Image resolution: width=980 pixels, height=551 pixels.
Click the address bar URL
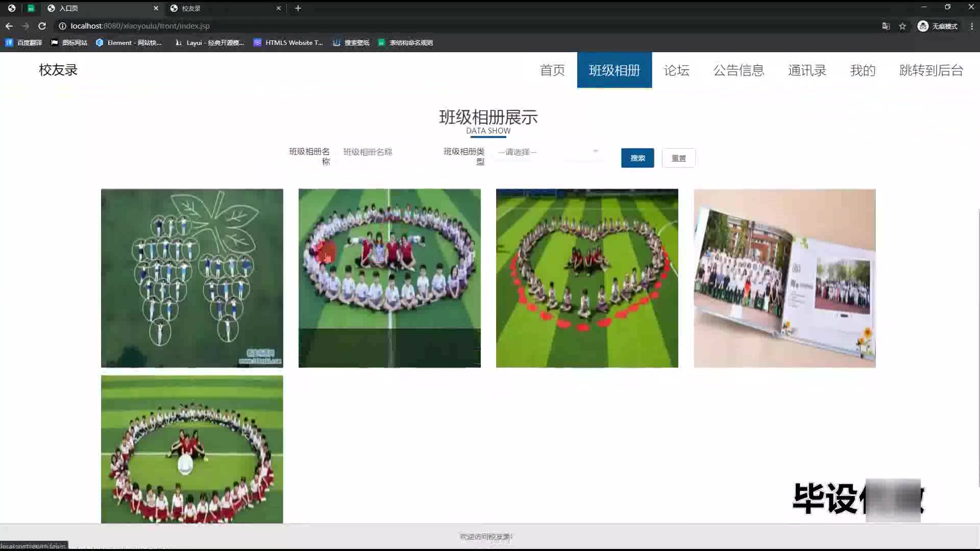coord(140,26)
